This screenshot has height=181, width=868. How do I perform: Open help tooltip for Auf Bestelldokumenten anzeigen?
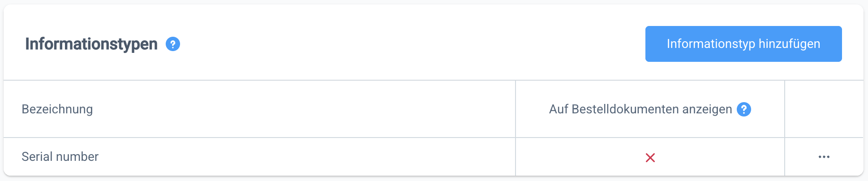(x=744, y=109)
